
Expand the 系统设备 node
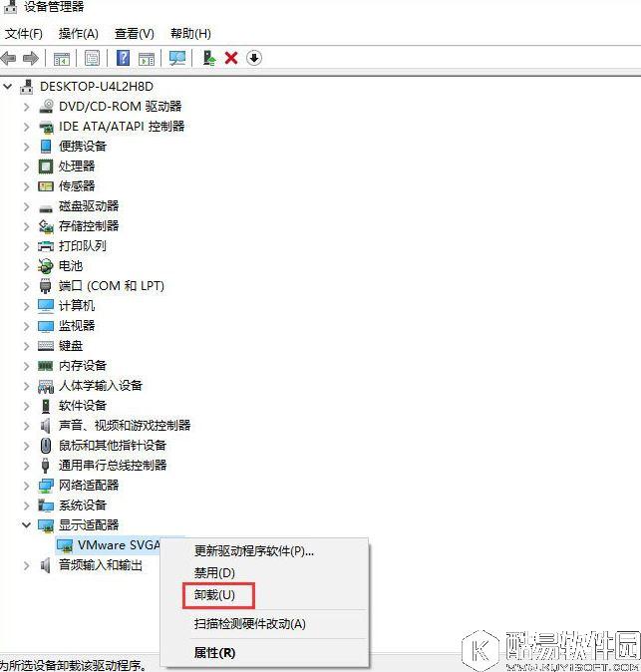(27, 505)
